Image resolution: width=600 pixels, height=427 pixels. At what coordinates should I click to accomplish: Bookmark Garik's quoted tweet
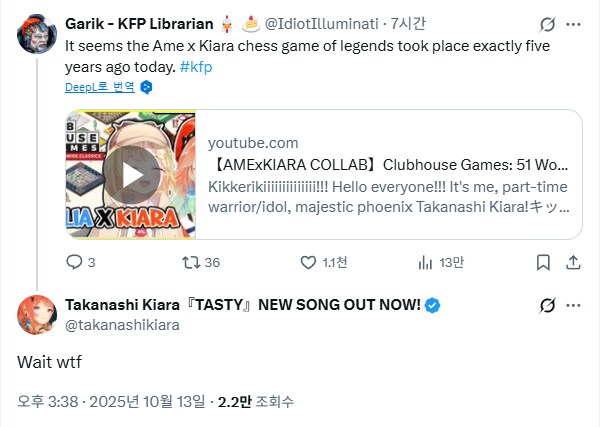tap(541, 262)
